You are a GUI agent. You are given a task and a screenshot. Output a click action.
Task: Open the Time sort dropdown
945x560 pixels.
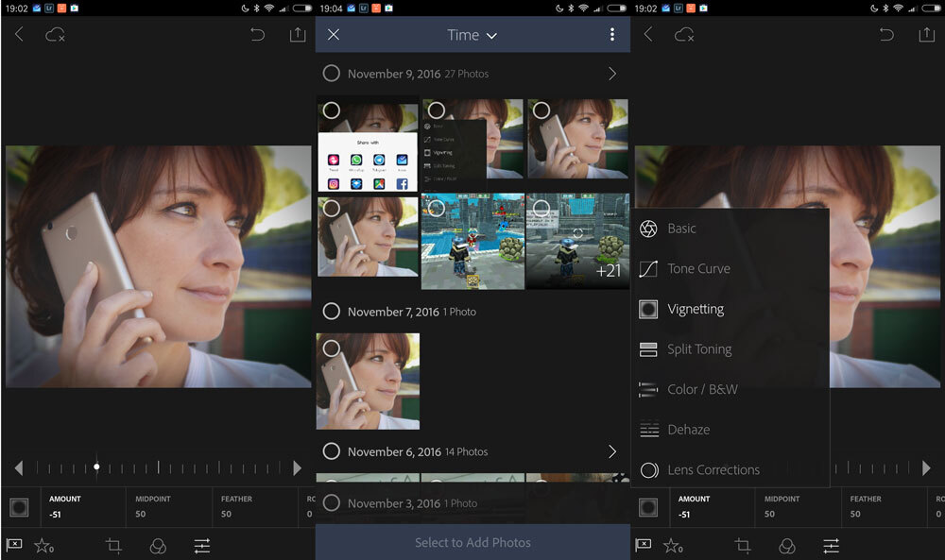point(472,35)
